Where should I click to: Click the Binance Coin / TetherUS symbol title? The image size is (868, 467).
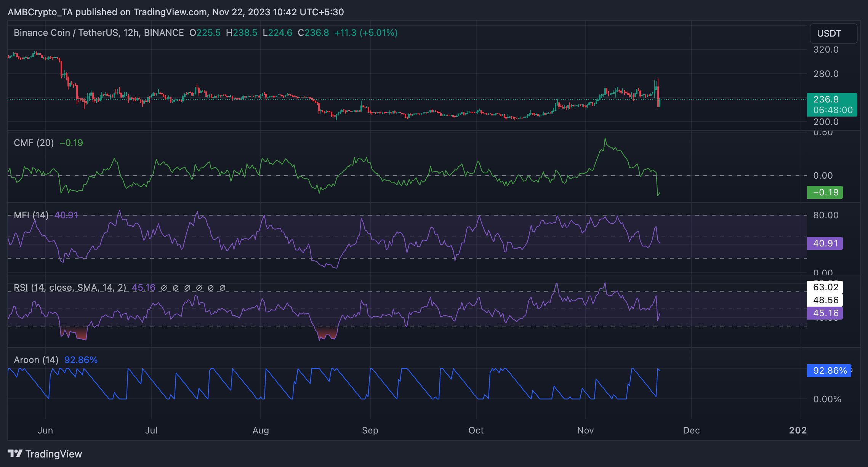coord(99,33)
